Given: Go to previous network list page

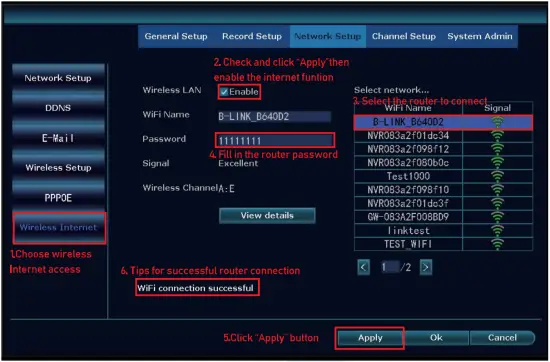Looking at the screenshot, I should point(363,267).
